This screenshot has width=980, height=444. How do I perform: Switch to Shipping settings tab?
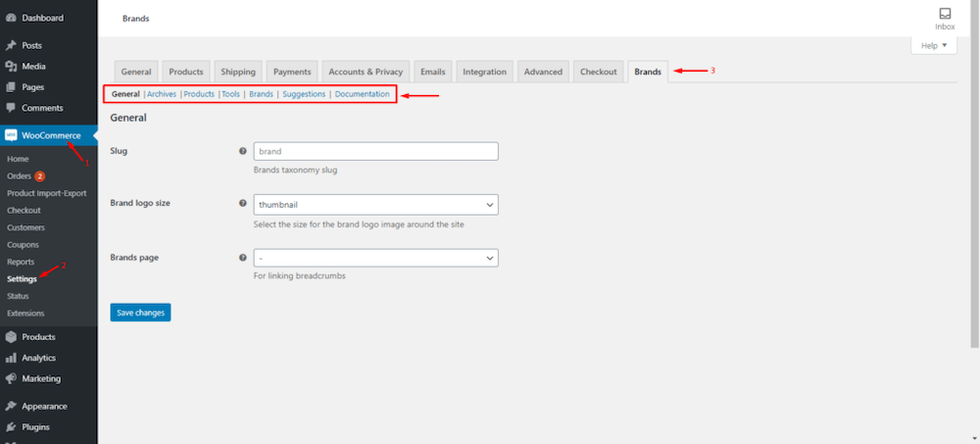pyautogui.click(x=238, y=72)
